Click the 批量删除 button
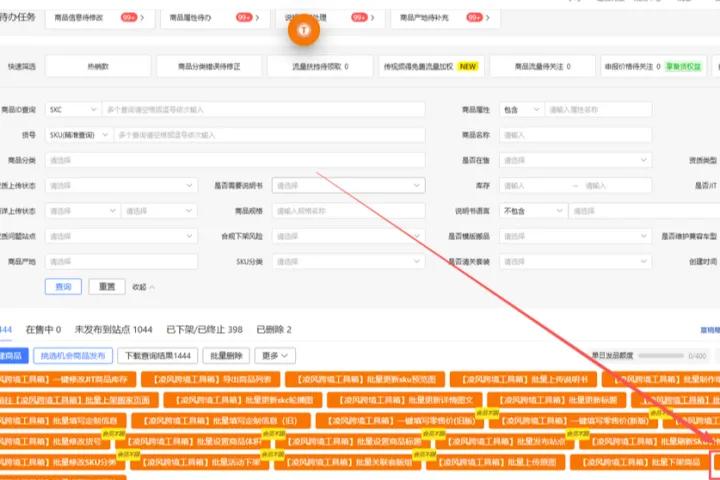 (x=226, y=355)
